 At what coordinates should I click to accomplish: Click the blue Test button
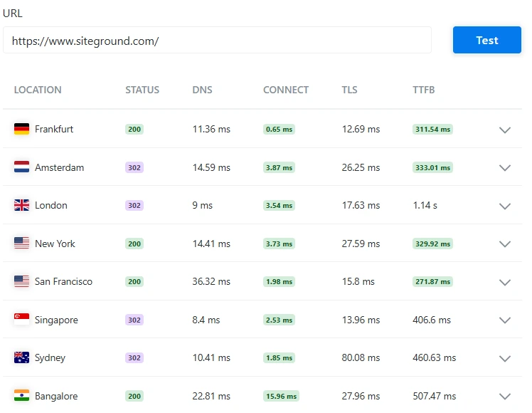(x=487, y=40)
